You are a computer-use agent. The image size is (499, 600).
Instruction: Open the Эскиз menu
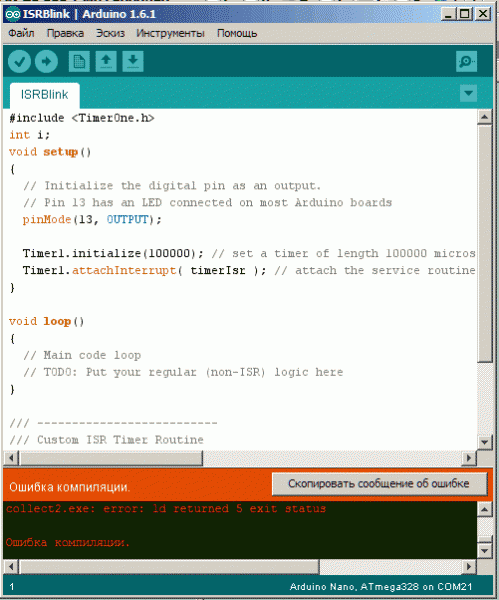pyautogui.click(x=110, y=33)
